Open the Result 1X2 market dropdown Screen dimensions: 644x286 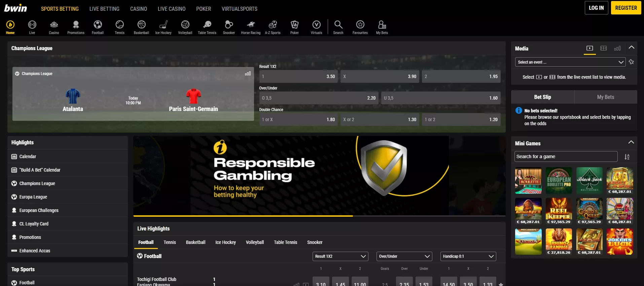click(x=340, y=256)
